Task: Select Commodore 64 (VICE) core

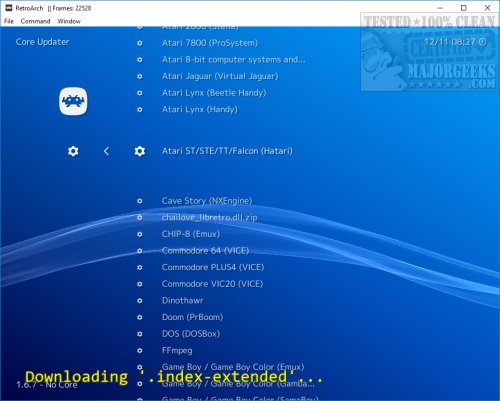Action: click(x=205, y=251)
